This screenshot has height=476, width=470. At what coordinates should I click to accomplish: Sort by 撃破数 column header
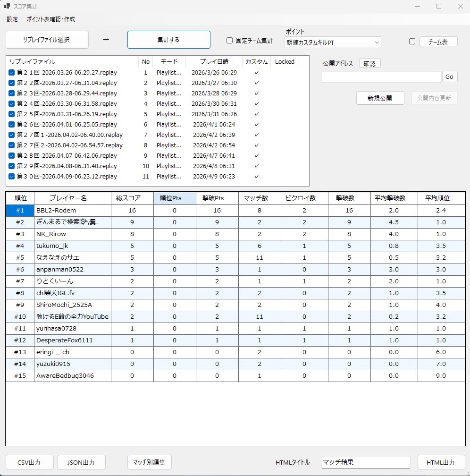349,198
